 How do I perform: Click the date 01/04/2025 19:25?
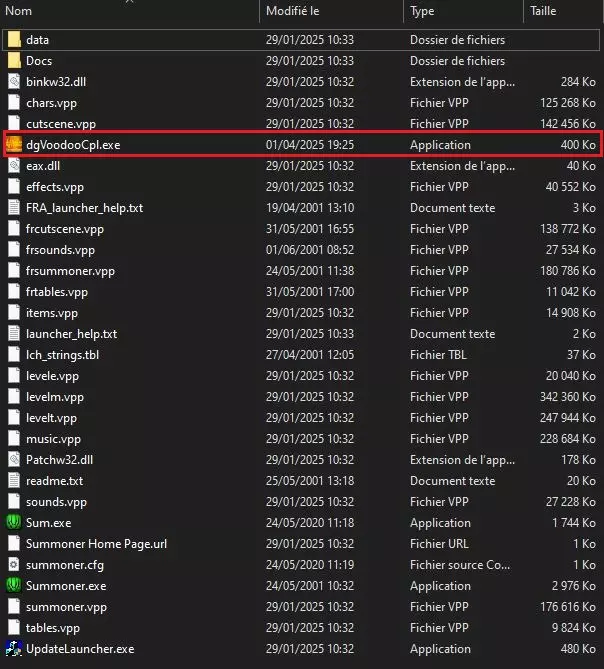pos(310,145)
